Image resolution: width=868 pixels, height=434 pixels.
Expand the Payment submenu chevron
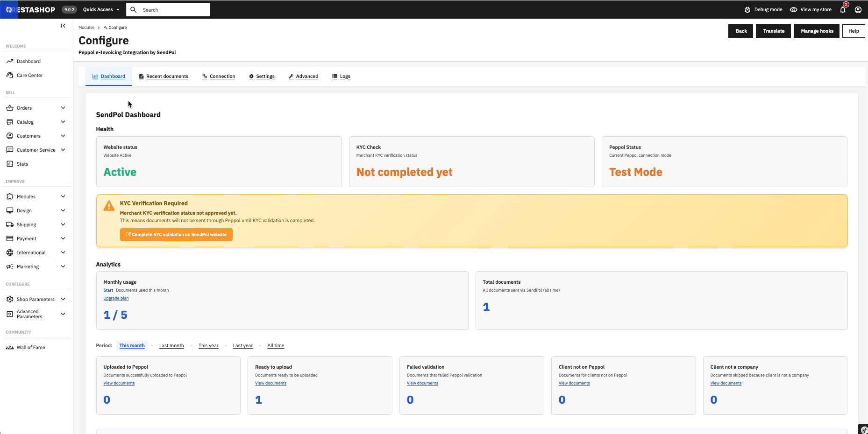pyautogui.click(x=63, y=238)
